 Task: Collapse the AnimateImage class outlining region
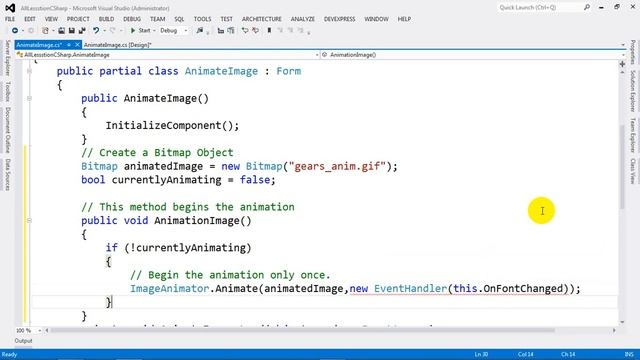[x=29, y=71]
